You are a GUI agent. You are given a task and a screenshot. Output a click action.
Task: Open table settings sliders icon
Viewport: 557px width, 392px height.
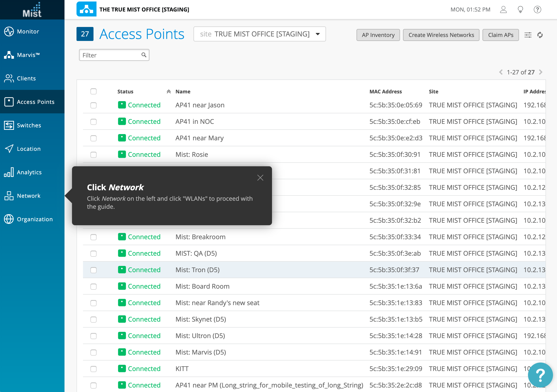click(x=528, y=35)
